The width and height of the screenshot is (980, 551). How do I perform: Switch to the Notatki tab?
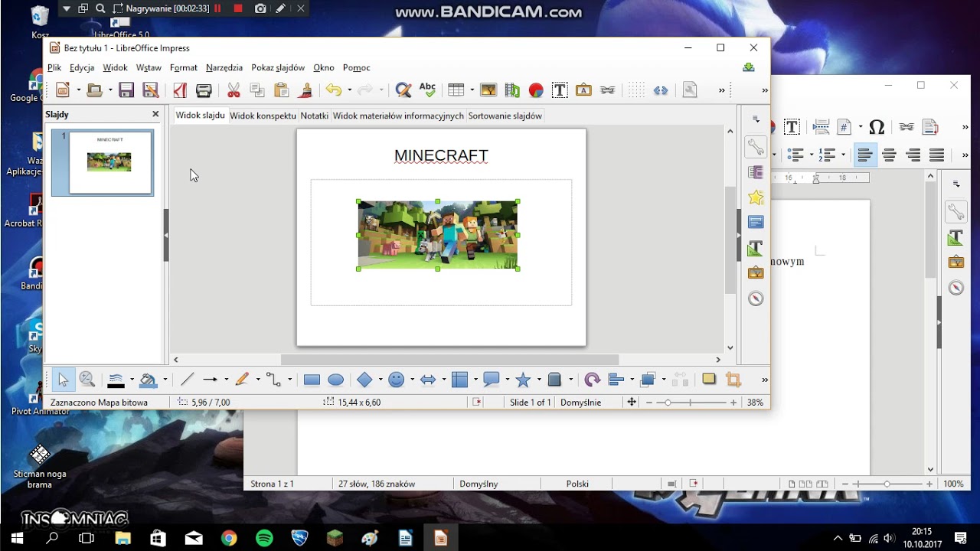(315, 116)
